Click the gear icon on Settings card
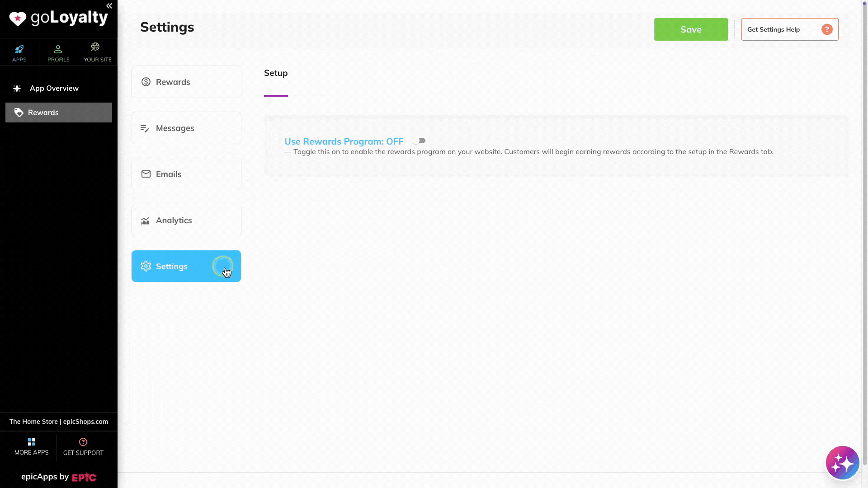The height and width of the screenshot is (488, 868). pos(146,266)
